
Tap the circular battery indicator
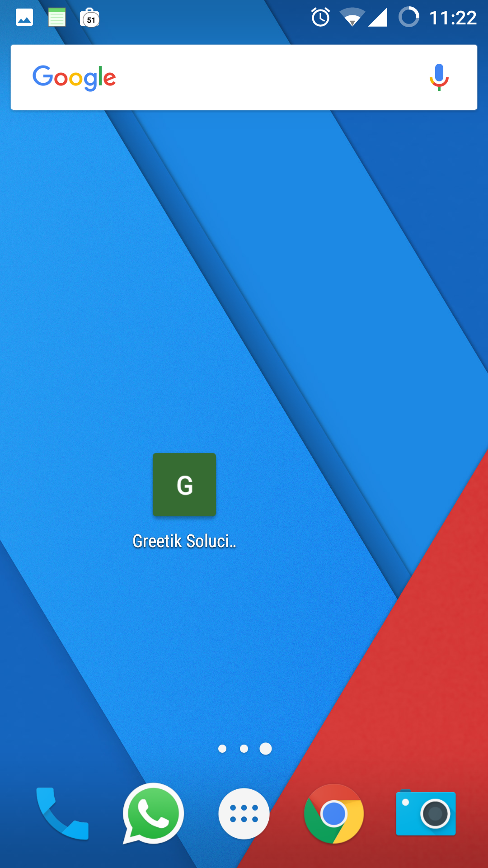click(409, 17)
